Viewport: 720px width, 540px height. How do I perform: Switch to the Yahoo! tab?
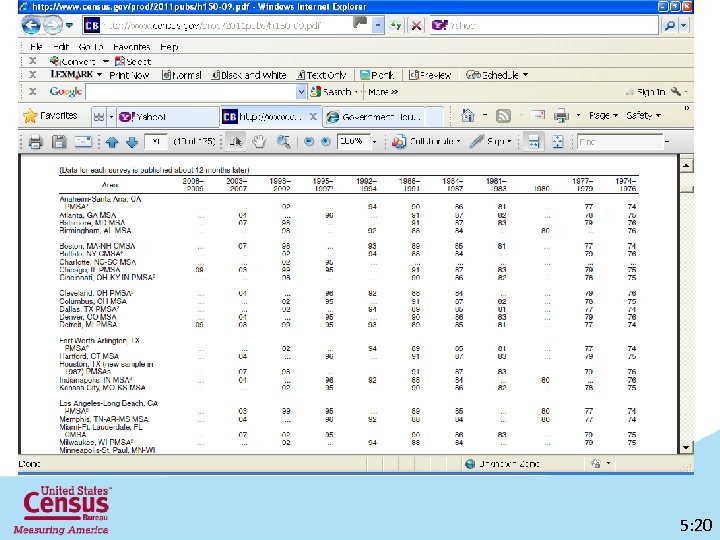tap(168, 117)
